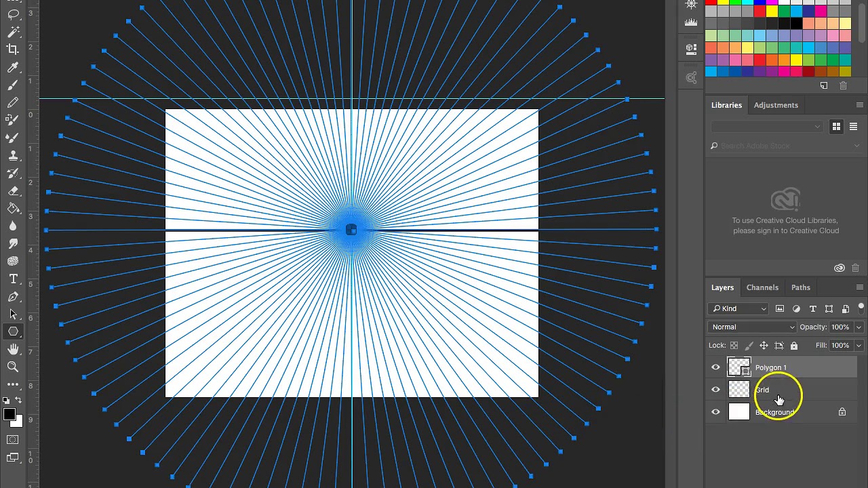This screenshot has width=868, height=488.
Task: Hide the Polygon 1 layer
Action: click(x=715, y=367)
